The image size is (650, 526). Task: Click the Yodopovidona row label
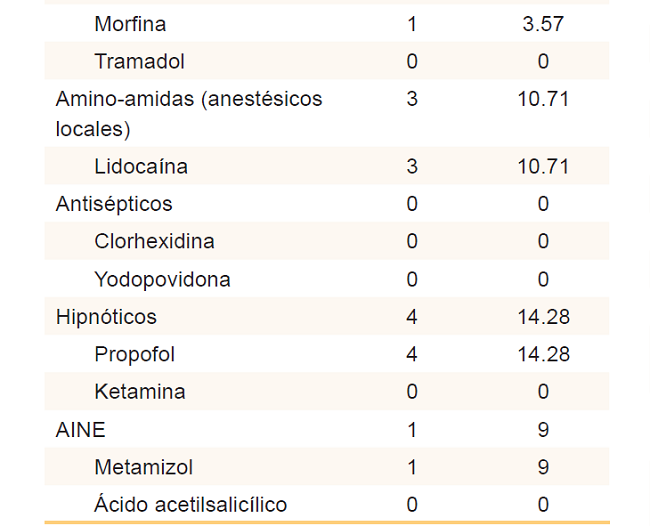tap(162, 280)
